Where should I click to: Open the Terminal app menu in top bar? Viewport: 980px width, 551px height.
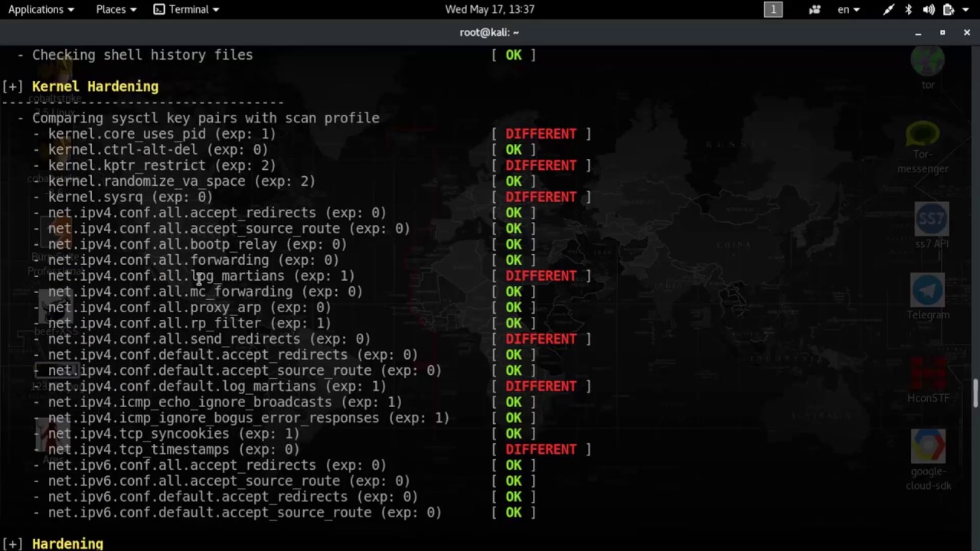tap(186, 9)
